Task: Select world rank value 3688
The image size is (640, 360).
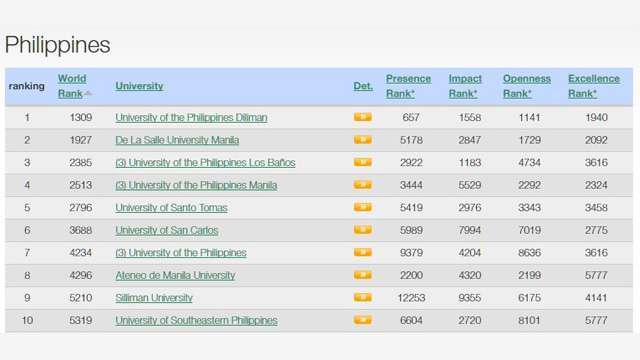Action: click(x=80, y=230)
